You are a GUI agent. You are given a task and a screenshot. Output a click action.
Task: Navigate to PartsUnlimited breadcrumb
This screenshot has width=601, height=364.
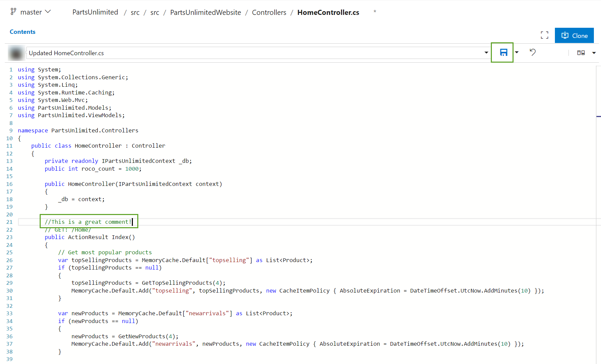pos(95,12)
